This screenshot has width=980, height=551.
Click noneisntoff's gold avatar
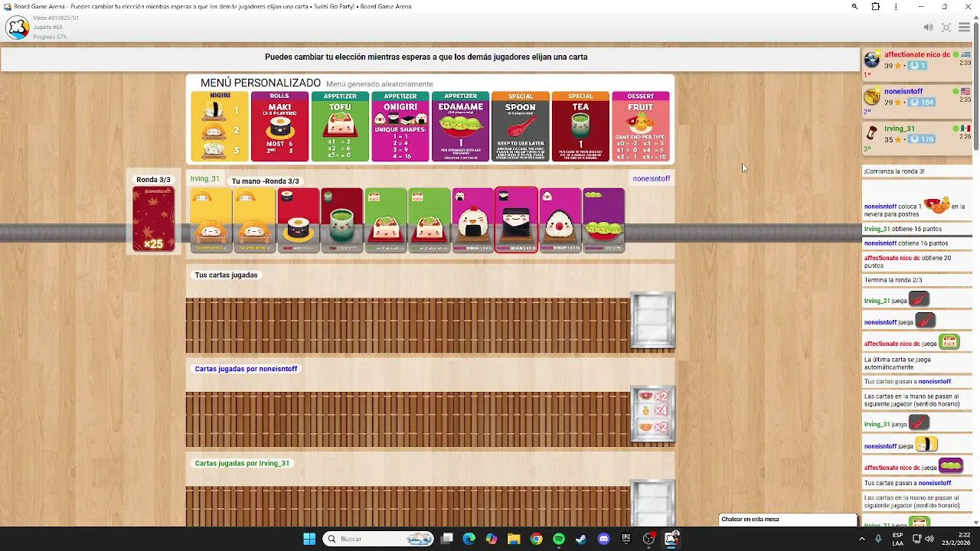pos(872,96)
